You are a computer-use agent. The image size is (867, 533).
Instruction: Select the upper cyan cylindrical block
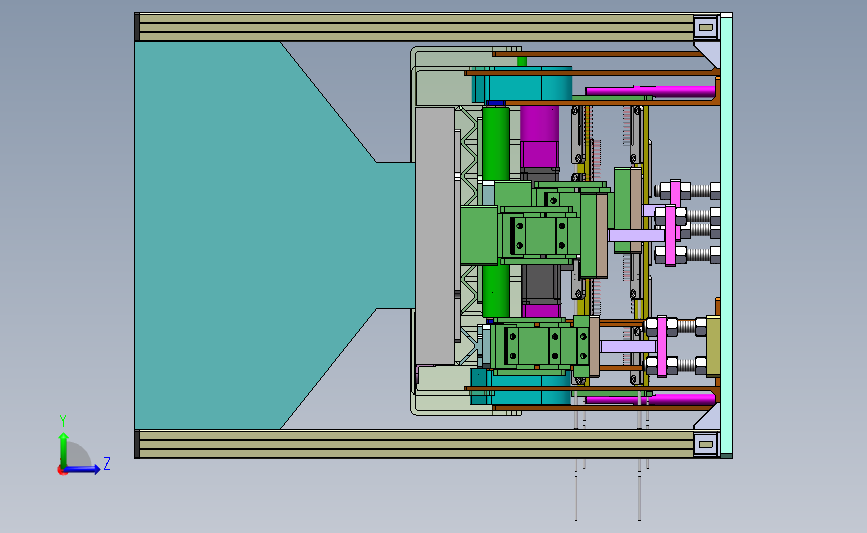pos(523,84)
